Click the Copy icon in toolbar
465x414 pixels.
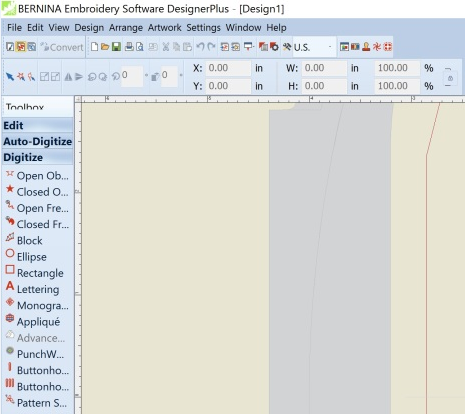coord(176,47)
